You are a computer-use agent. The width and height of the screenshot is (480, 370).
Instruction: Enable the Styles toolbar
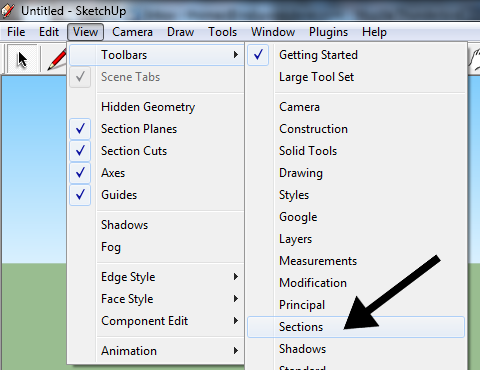tap(356, 195)
